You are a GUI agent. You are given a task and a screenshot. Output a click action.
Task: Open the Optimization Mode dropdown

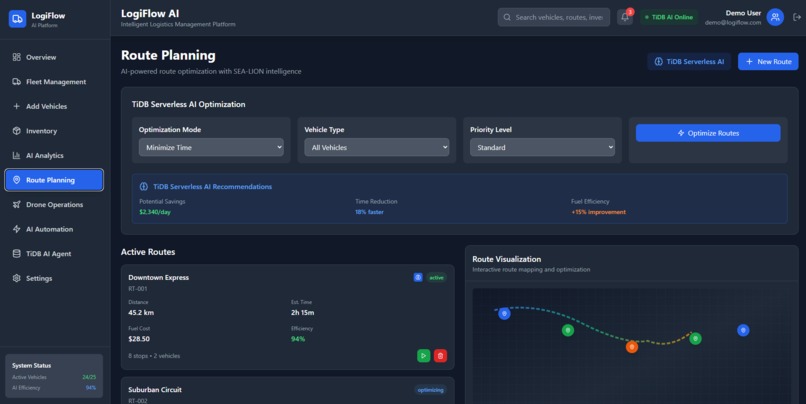pos(211,147)
